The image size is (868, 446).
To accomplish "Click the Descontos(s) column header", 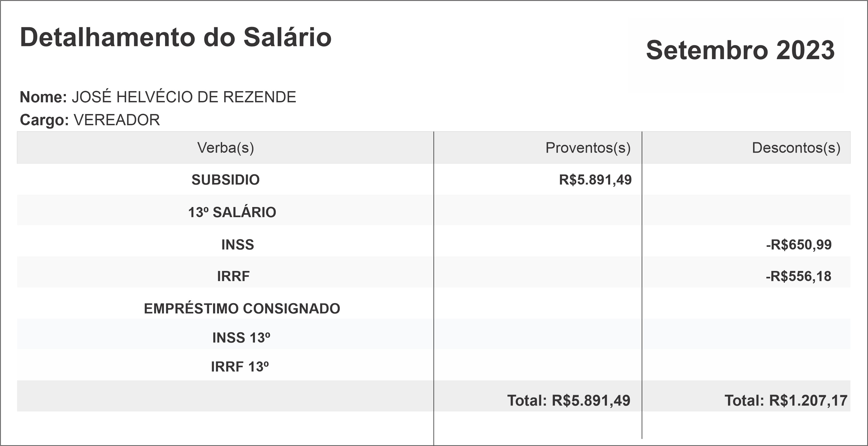I will [796, 148].
